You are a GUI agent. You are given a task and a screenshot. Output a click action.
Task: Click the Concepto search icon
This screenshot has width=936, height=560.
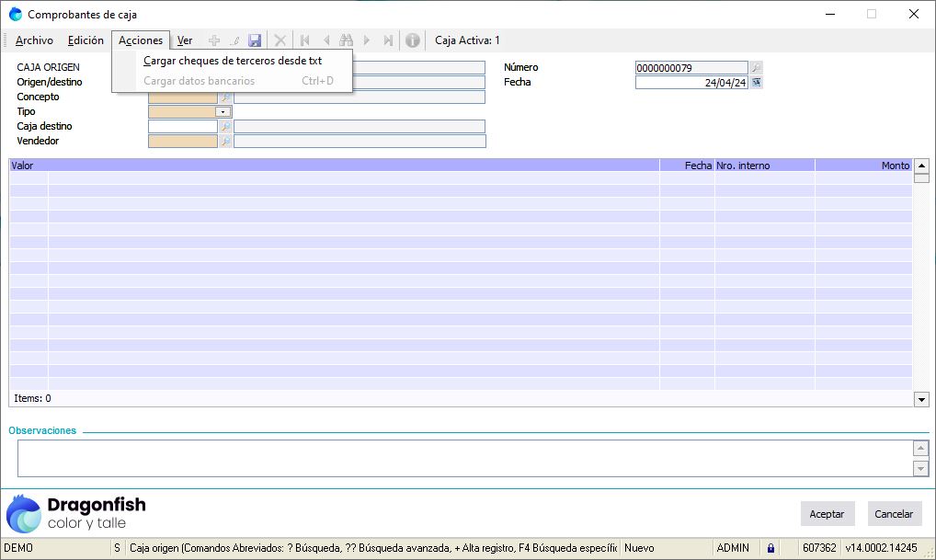click(x=225, y=97)
